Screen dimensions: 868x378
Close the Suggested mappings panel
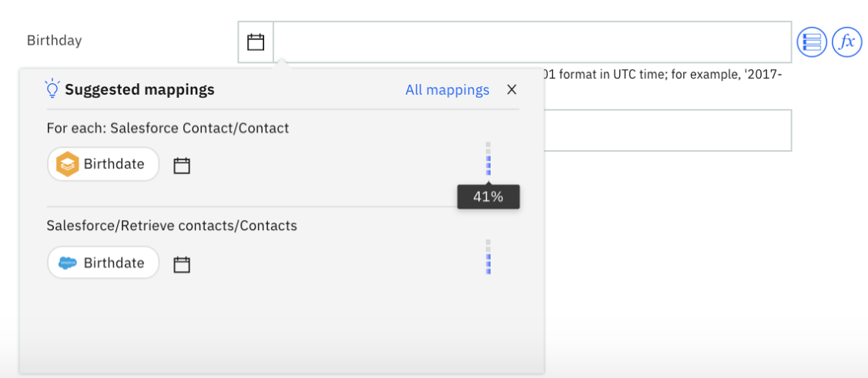(511, 90)
